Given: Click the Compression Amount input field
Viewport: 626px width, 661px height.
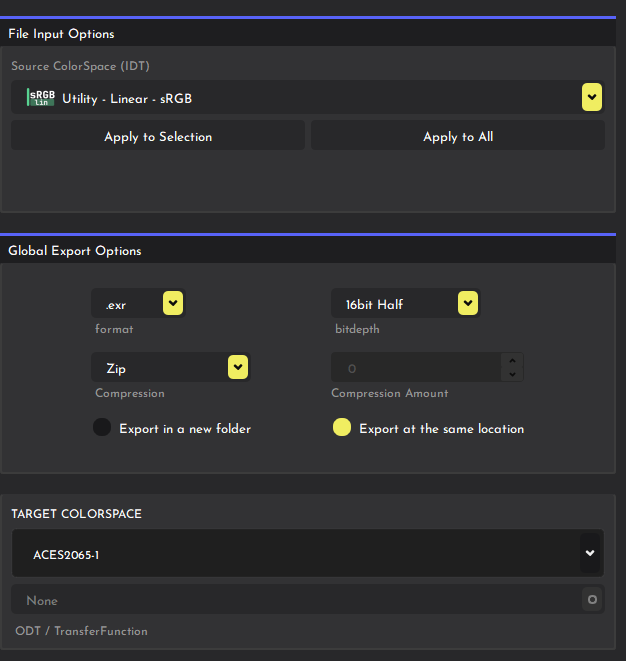Looking at the screenshot, I should (x=416, y=368).
